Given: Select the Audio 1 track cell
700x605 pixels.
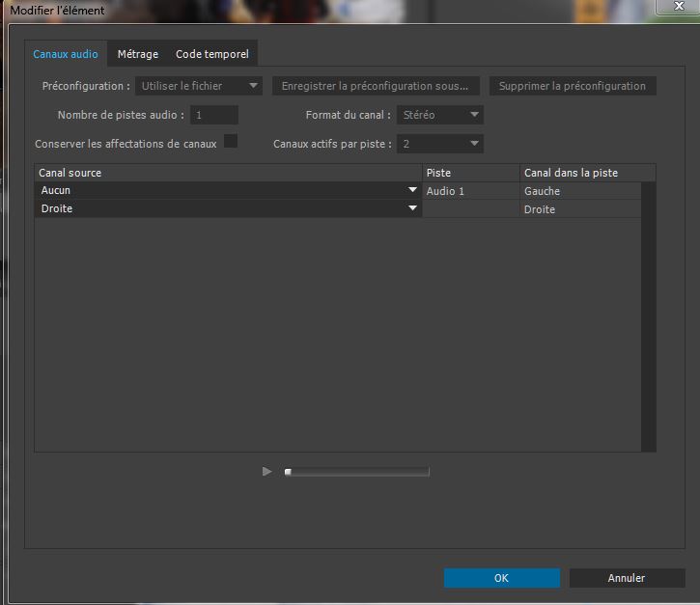Looking at the screenshot, I should click(x=470, y=191).
